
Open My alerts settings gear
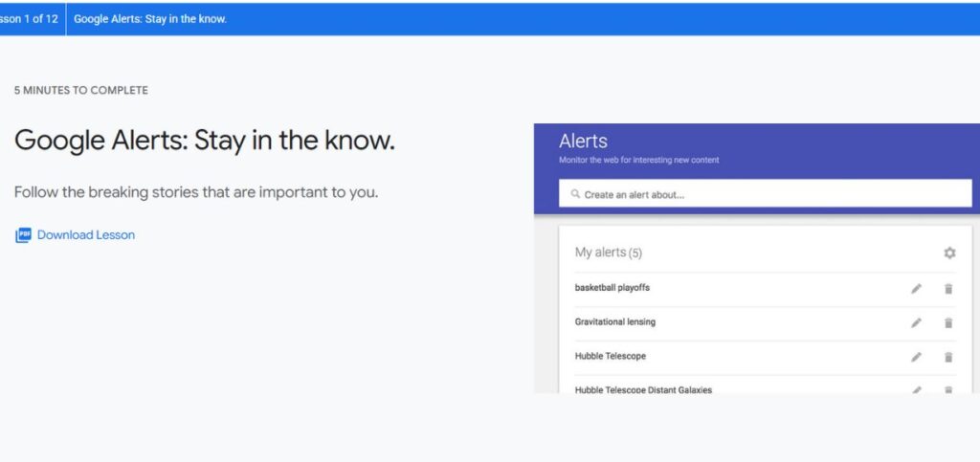(949, 253)
